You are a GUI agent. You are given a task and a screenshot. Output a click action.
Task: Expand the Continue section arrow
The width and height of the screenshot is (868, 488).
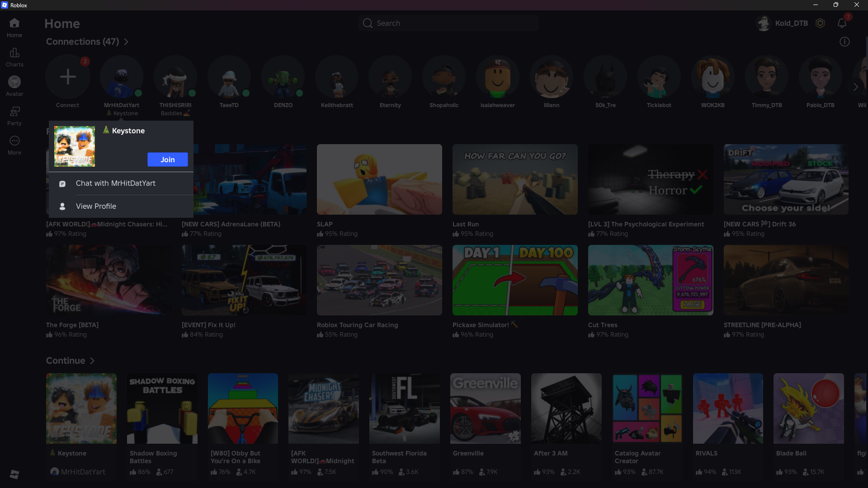[92, 361]
